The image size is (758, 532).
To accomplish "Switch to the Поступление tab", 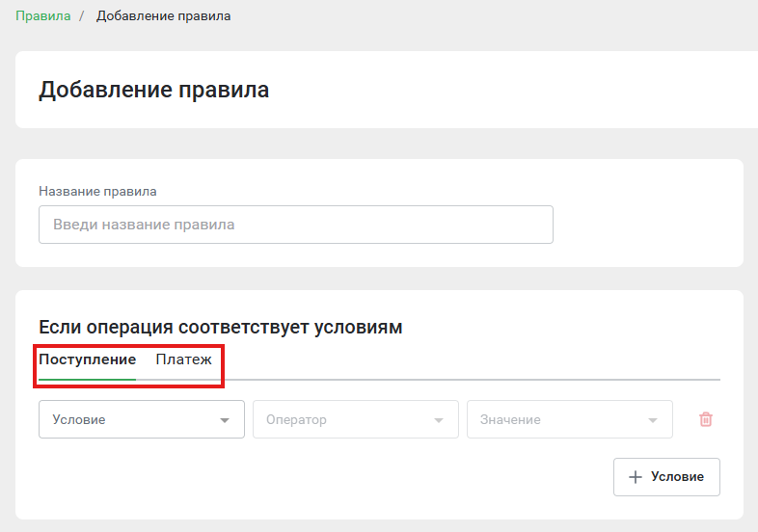I will [x=87, y=359].
